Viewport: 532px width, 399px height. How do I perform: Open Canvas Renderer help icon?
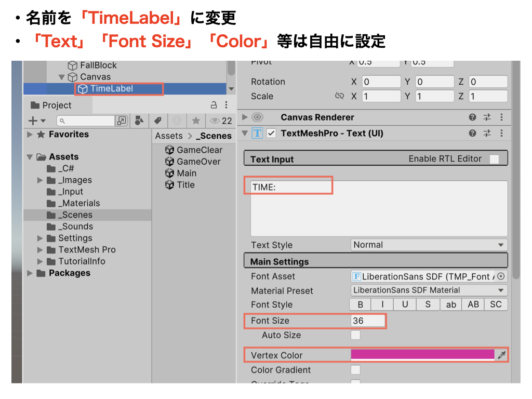[472, 117]
